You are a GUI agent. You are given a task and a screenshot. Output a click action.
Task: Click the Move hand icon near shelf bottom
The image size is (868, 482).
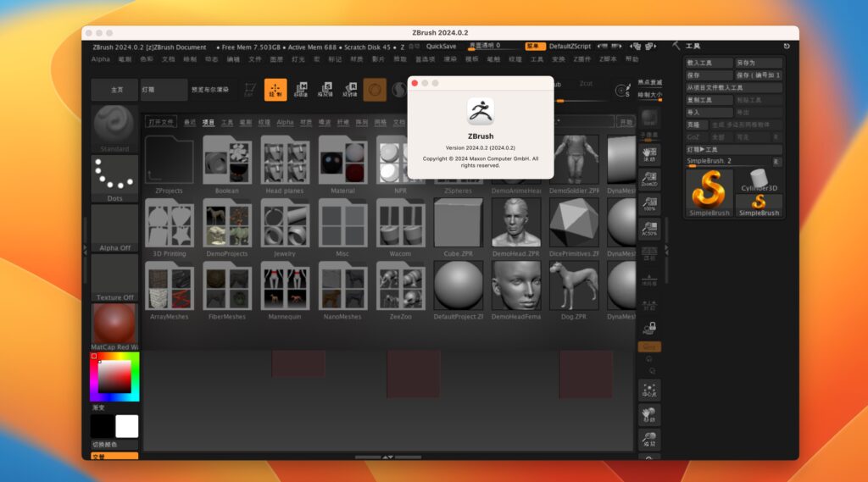pos(649,415)
